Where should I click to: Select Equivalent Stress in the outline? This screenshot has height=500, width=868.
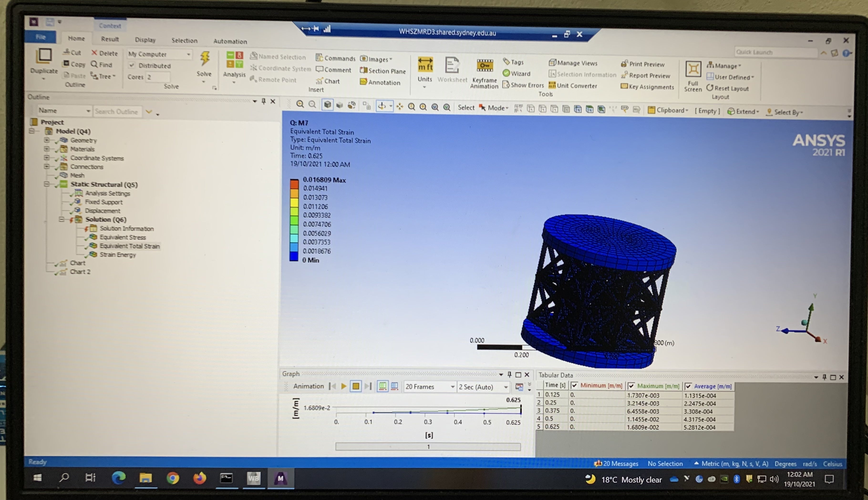(x=122, y=237)
